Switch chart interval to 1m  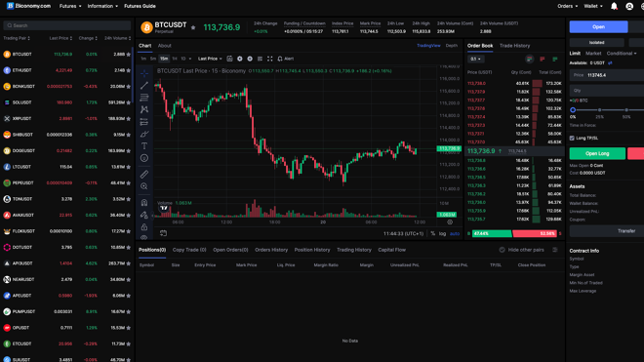[x=143, y=59]
